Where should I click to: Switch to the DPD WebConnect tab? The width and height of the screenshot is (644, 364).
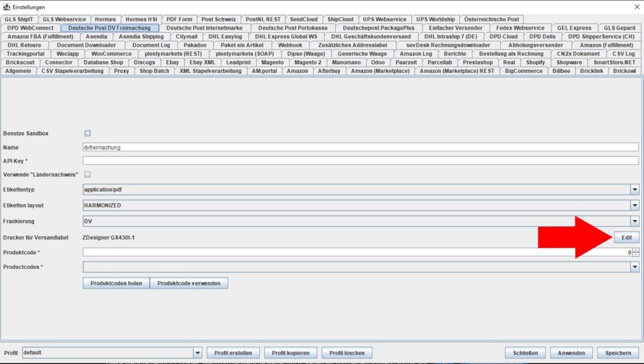[30, 28]
